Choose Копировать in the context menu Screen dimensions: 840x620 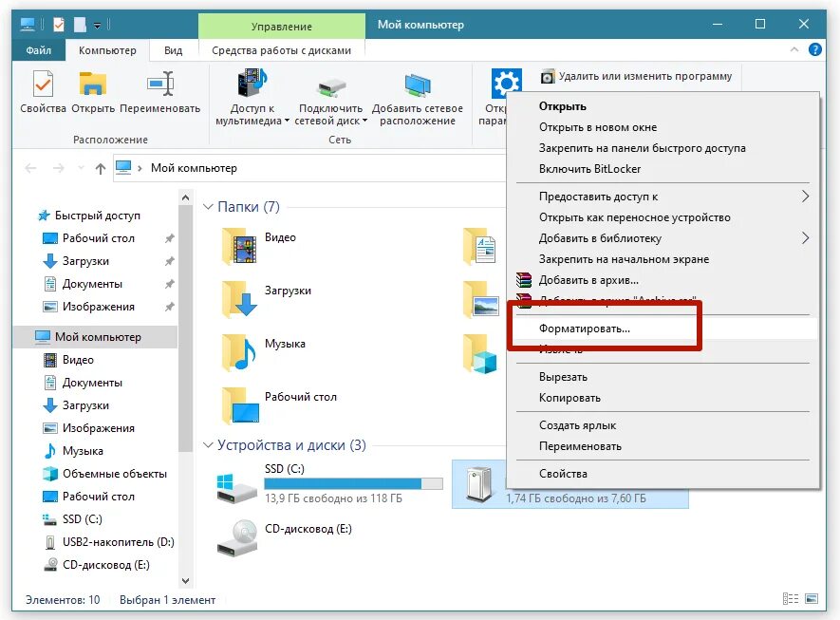click(x=663, y=398)
